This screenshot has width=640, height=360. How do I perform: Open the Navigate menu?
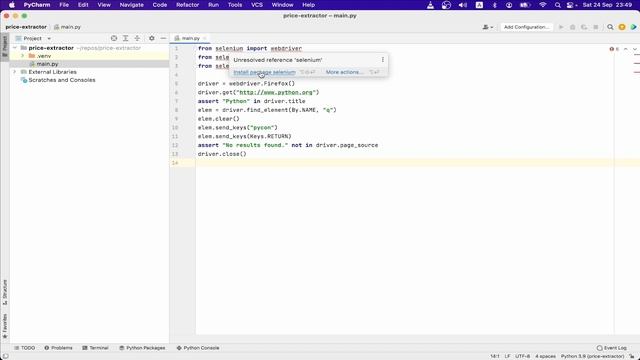pyautogui.click(x=131, y=5)
